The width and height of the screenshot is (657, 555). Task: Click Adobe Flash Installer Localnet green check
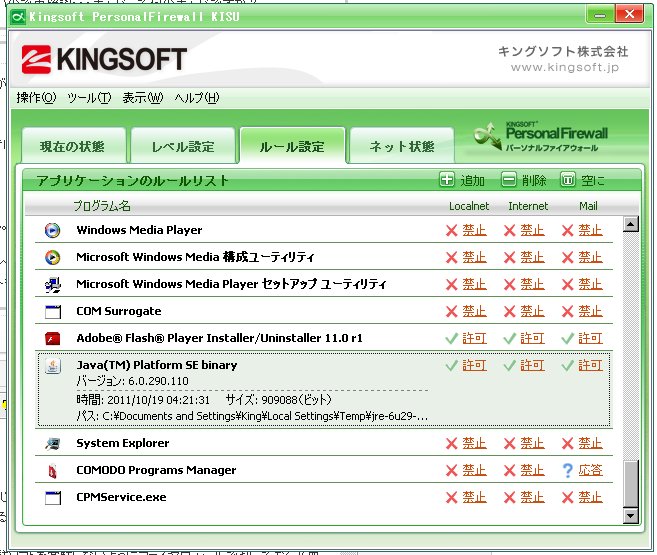point(451,338)
